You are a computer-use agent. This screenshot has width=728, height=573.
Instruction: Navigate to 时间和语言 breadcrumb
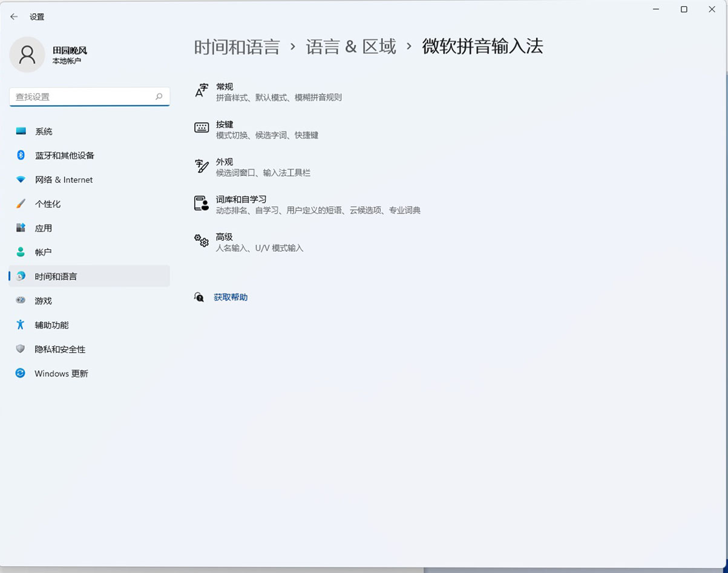(235, 47)
